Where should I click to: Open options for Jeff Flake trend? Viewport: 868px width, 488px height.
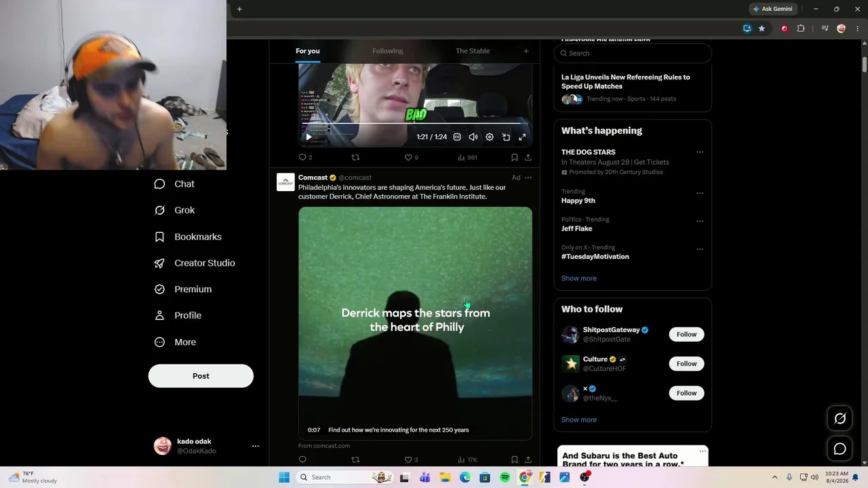(700, 221)
